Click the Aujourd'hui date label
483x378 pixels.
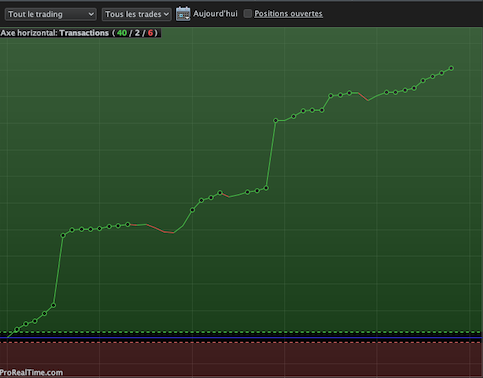click(x=215, y=14)
